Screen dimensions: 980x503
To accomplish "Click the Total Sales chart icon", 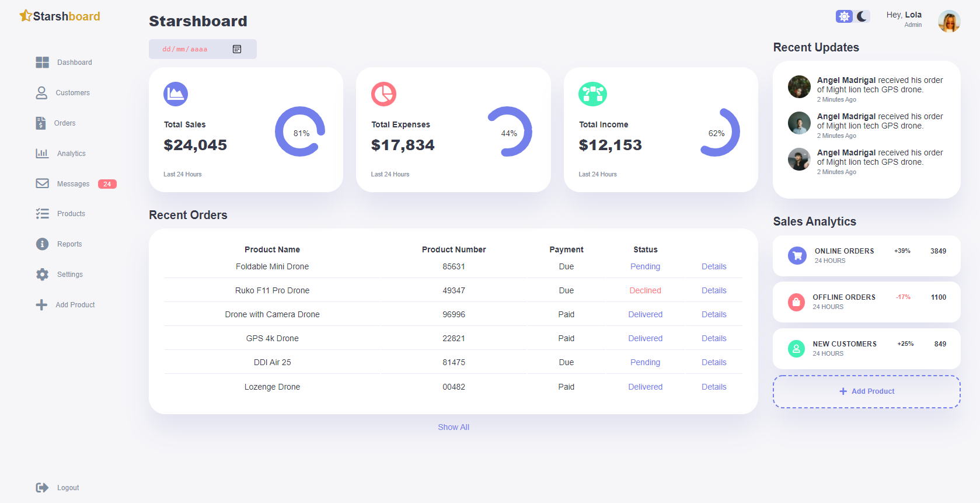I will coord(176,94).
